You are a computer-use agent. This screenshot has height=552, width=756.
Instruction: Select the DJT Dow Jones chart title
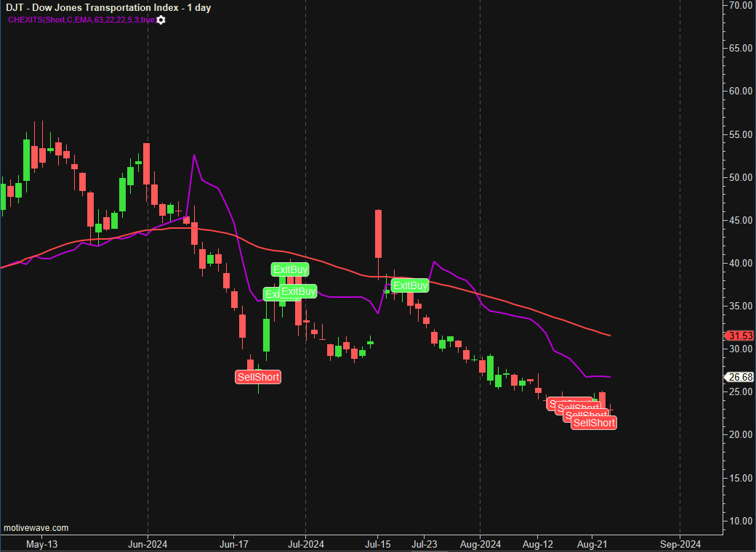108,8
